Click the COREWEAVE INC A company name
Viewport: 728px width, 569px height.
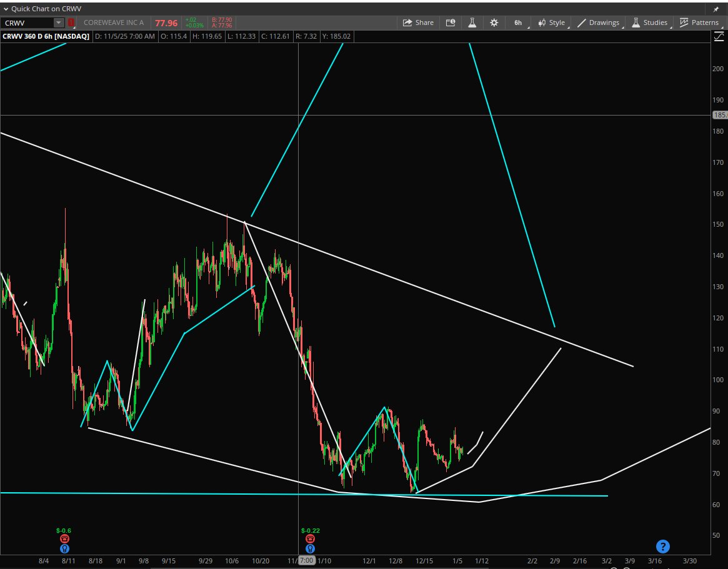click(x=114, y=22)
